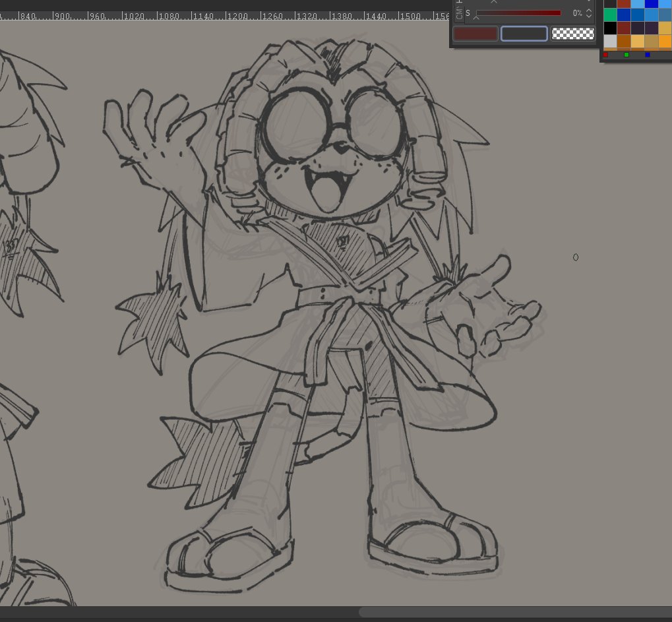Decrease saturation with the down stepper arrow
The height and width of the screenshot is (622, 672).
(589, 16)
